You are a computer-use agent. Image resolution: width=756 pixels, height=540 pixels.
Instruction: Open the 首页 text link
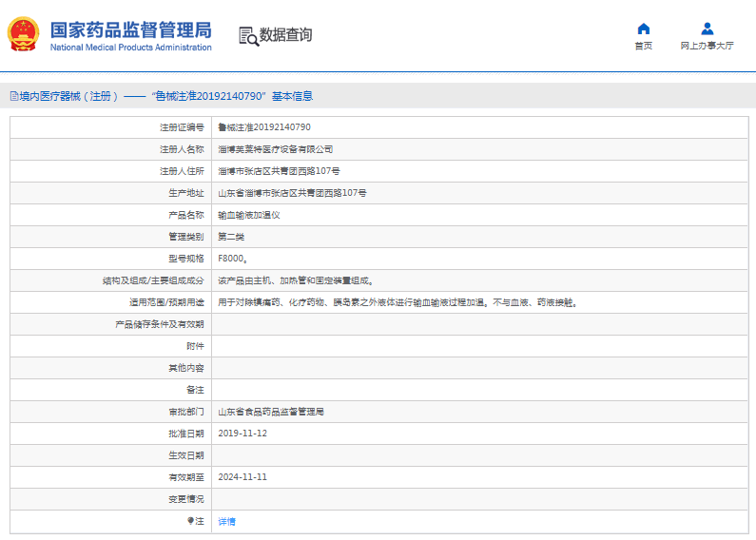coord(644,46)
